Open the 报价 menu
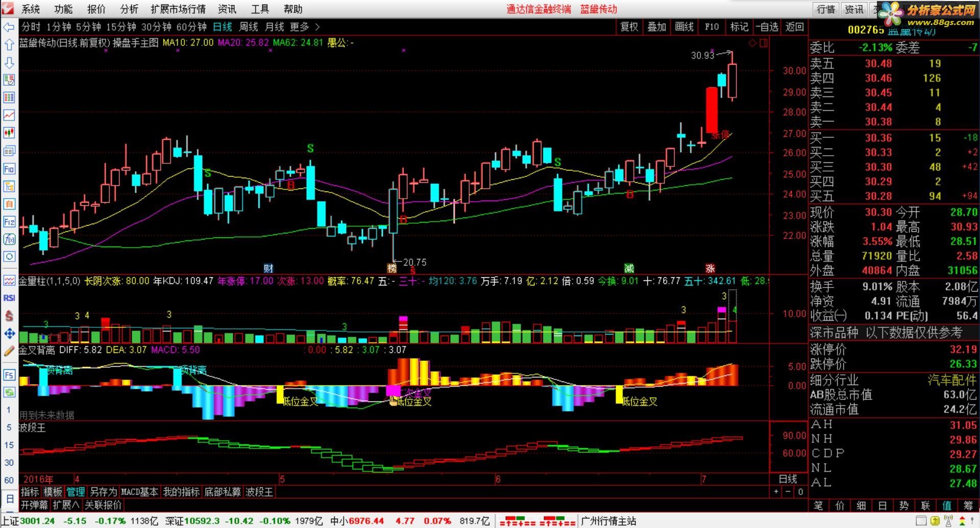Screen dimensions: 980x528 pyautogui.click(x=96, y=9)
